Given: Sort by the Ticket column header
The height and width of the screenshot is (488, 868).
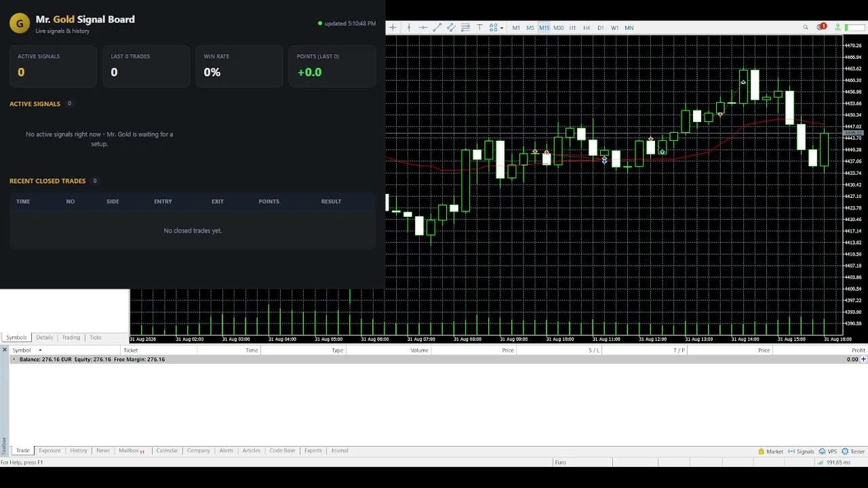Looking at the screenshot, I should point(159,350).
